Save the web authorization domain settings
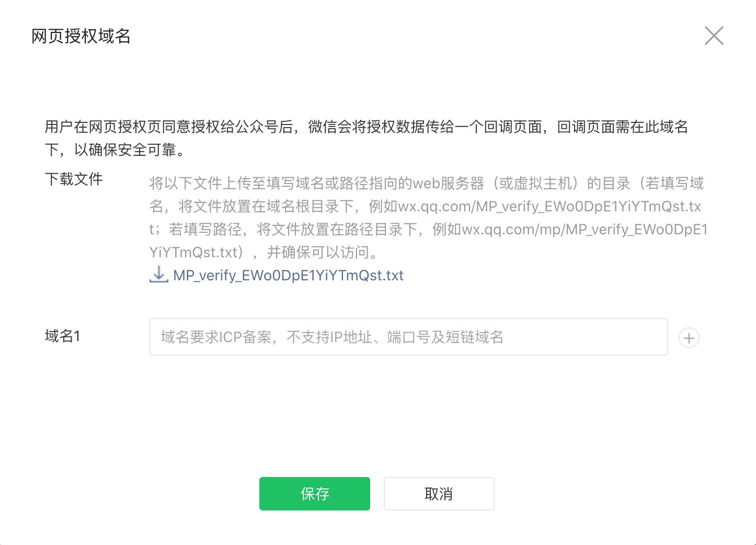This screenshot has width=756, height=545. point(314,493)
